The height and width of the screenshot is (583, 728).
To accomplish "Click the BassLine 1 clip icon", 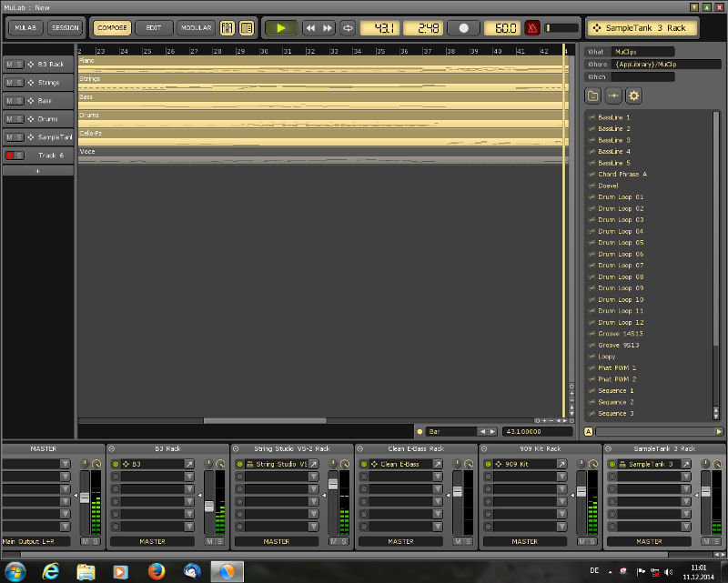I will tap(591, 117).
